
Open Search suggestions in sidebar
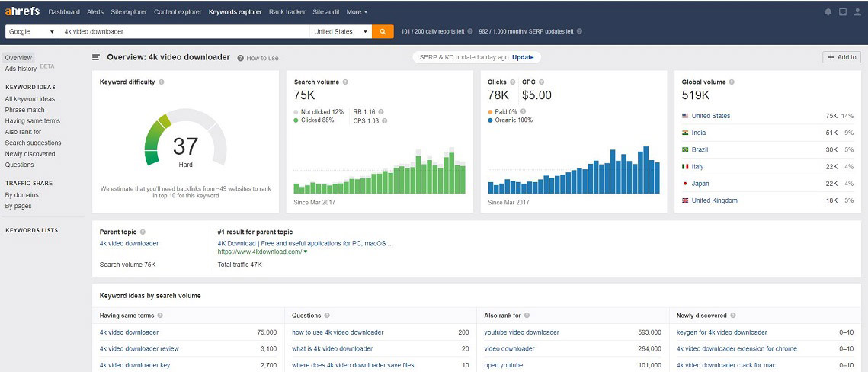(34, 143)
